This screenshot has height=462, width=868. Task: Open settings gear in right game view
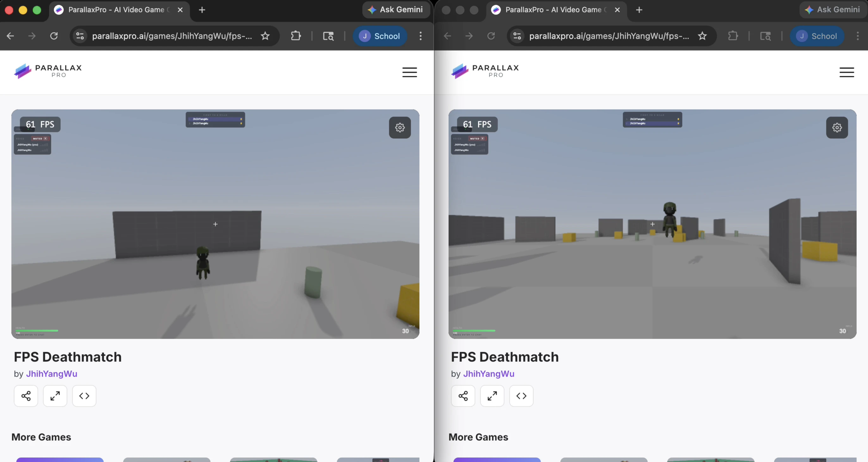pyautogui.click(x=837, y=128)
